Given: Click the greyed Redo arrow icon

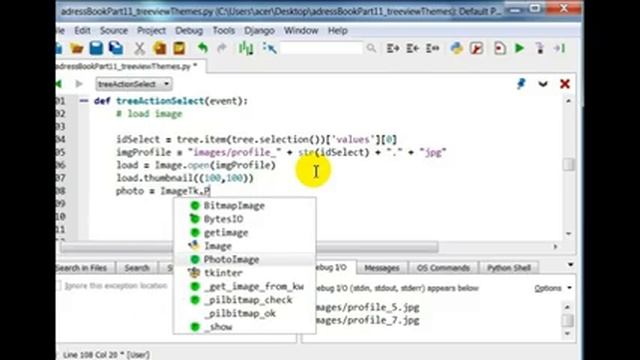Looking at the screenshot, I should 222,48.
